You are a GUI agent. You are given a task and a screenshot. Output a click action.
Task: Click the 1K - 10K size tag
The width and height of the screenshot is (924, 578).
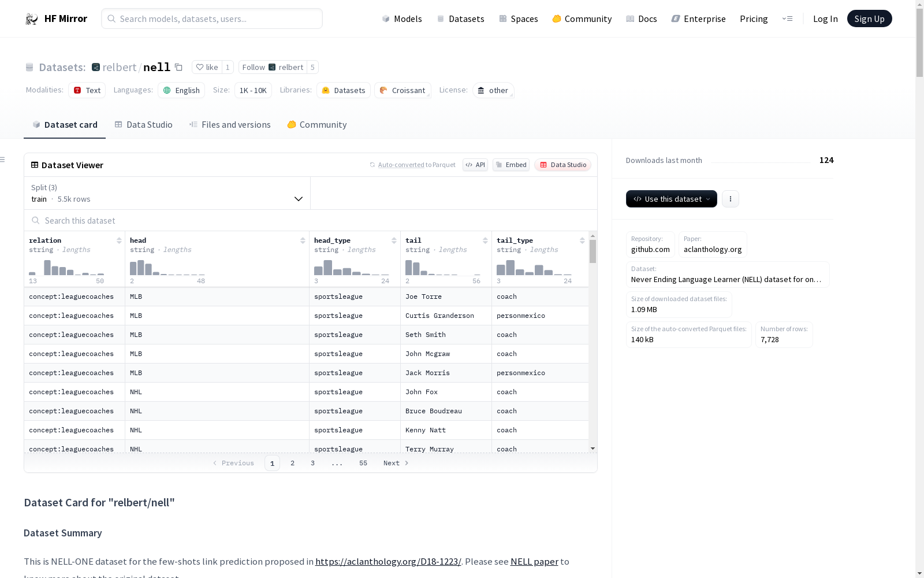pyautogui.click(x=253, y=90)
